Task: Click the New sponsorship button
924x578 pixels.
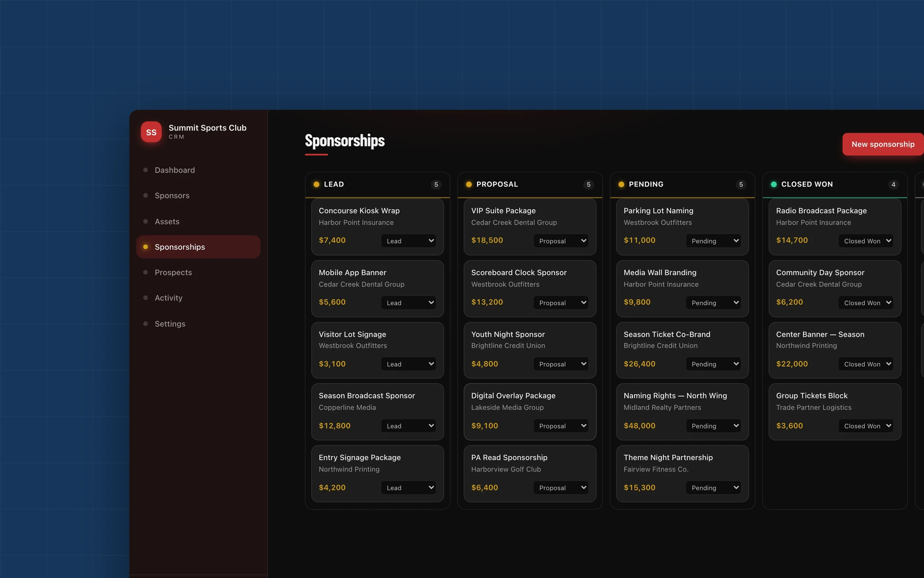Action: (x=883, y=144)
